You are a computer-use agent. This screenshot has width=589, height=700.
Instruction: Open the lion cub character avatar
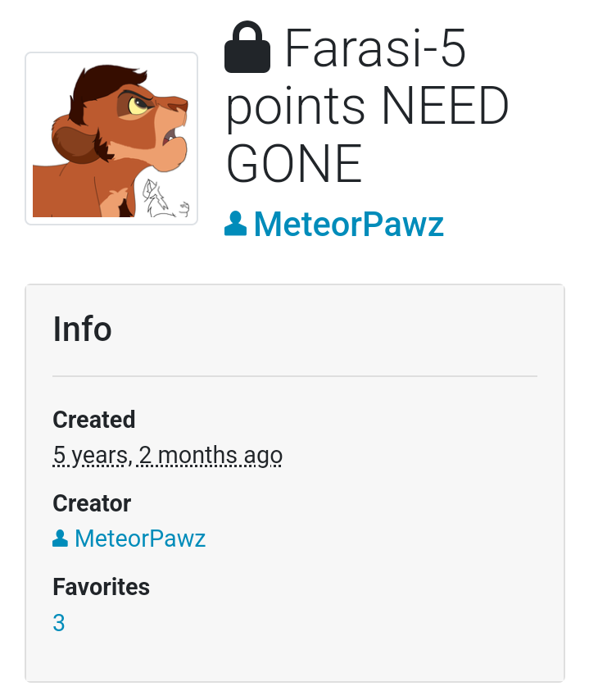[111, 139]
